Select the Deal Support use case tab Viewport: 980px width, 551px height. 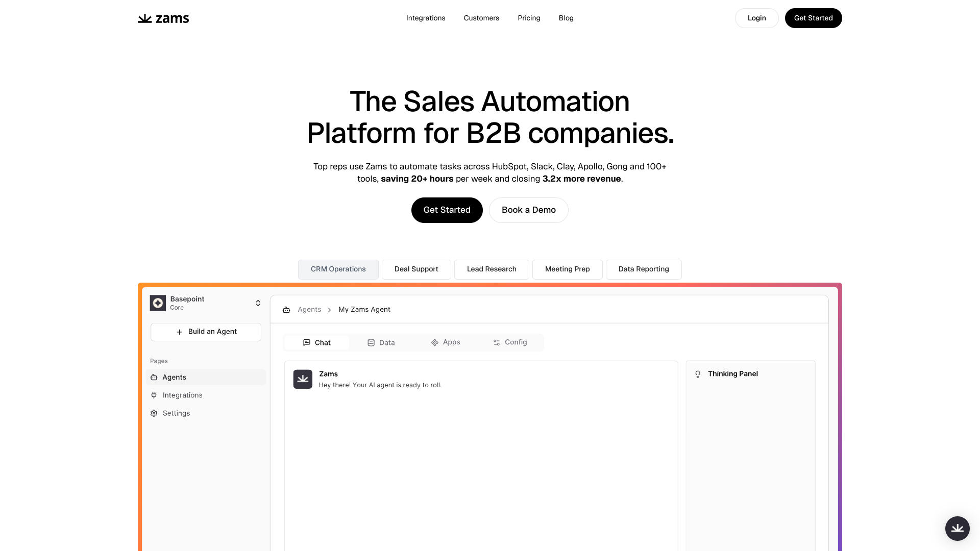(x=416, y=269)
